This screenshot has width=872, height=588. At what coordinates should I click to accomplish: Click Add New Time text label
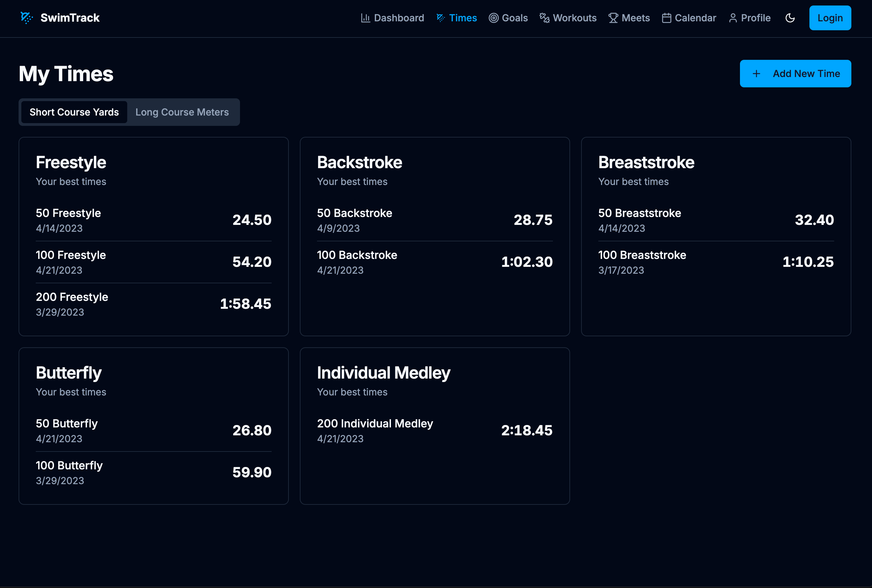tap(806, 74)
